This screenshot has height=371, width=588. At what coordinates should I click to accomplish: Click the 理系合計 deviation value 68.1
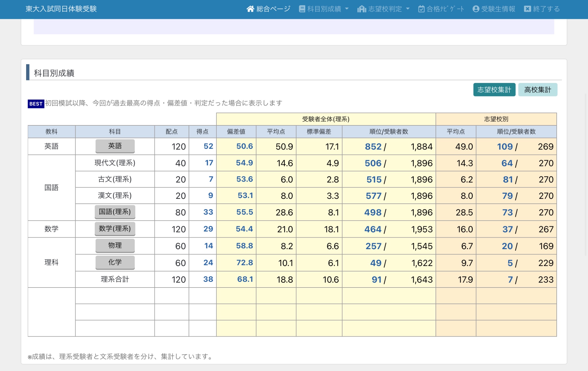pyautogui.click(x=245, y=279)
